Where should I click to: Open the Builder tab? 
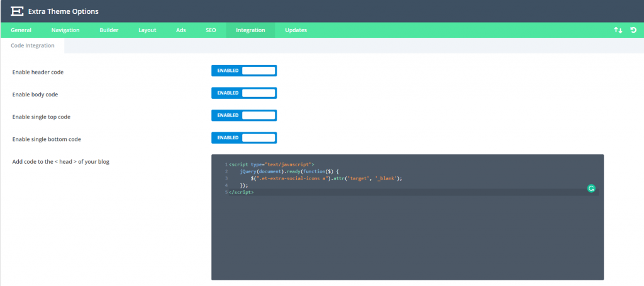[x=109, y=30]
